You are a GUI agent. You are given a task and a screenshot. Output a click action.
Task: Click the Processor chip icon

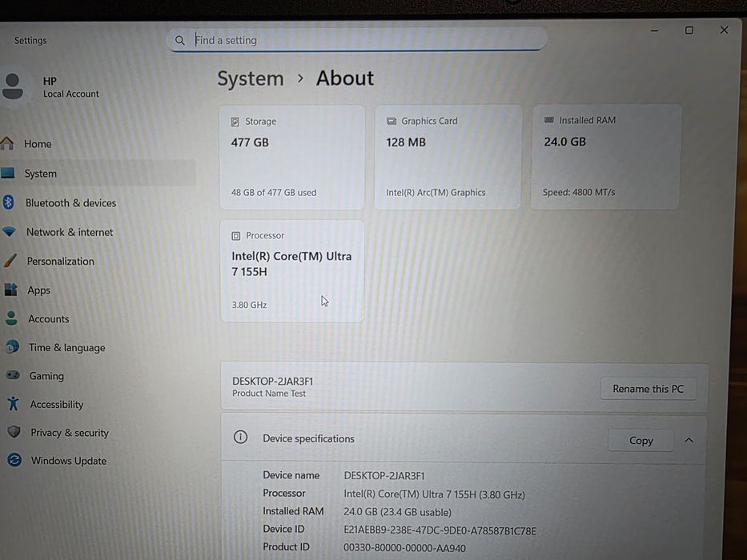pos(236,236)
